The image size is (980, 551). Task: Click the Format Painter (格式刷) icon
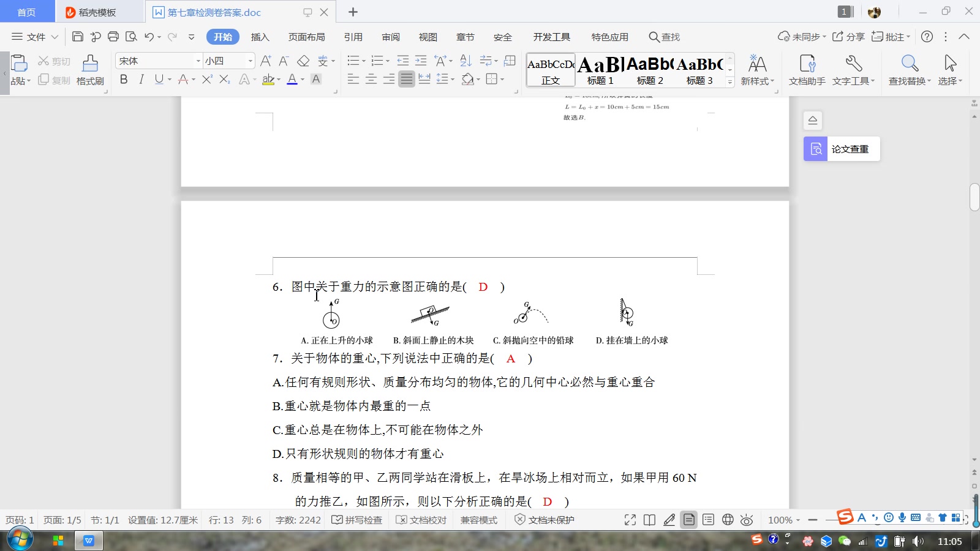pos(90,70)
